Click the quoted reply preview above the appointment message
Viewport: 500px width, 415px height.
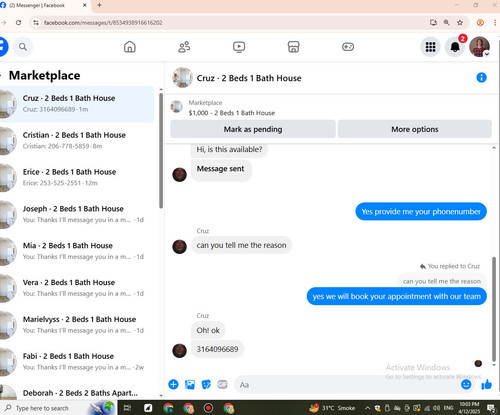click(442, 281)
